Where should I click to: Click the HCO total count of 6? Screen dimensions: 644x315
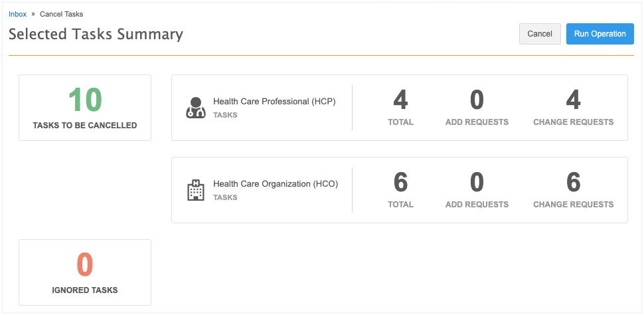400,182
